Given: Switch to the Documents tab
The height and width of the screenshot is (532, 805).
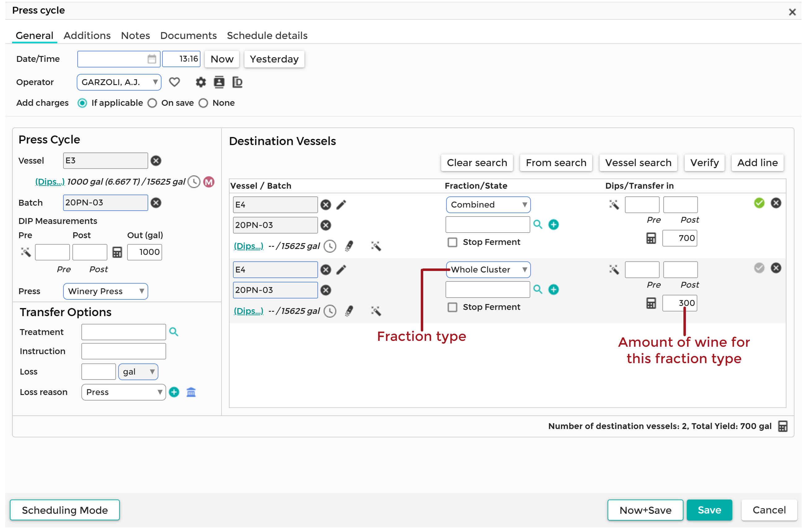Looking at the screenshot, I should click(x=188, y=36).
